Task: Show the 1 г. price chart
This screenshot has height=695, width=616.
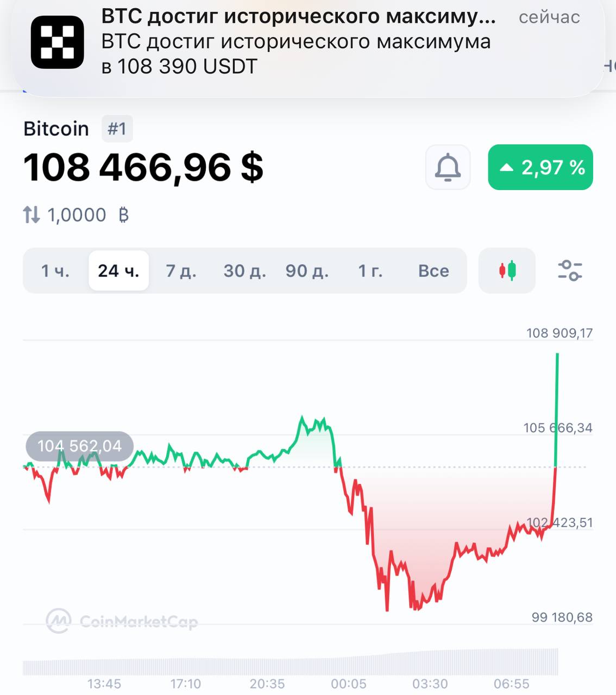Action: [x=370, y=270]
